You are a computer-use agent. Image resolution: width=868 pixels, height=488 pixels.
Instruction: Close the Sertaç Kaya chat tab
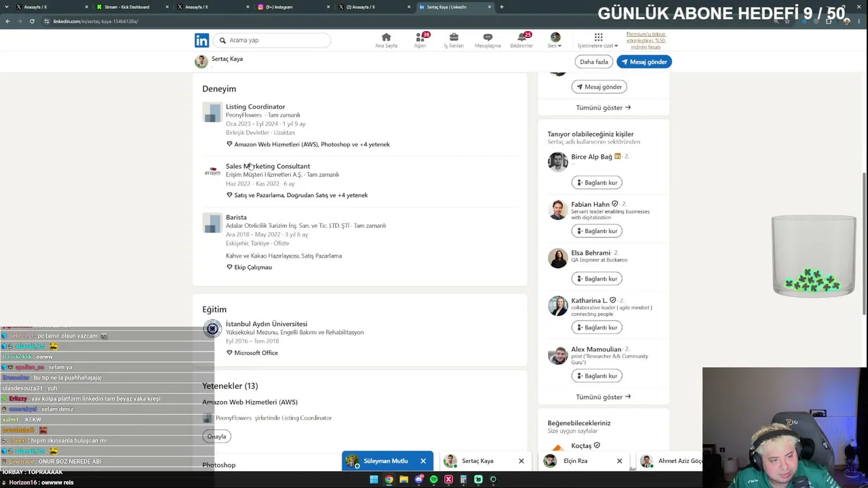(x=521, y=461)
